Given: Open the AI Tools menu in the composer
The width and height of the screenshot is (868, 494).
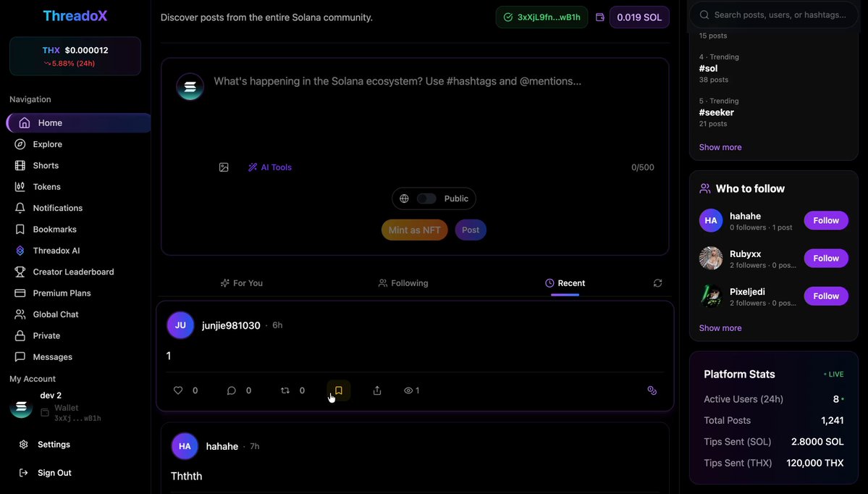Looking at the screenshot, I should click(269, 167).
